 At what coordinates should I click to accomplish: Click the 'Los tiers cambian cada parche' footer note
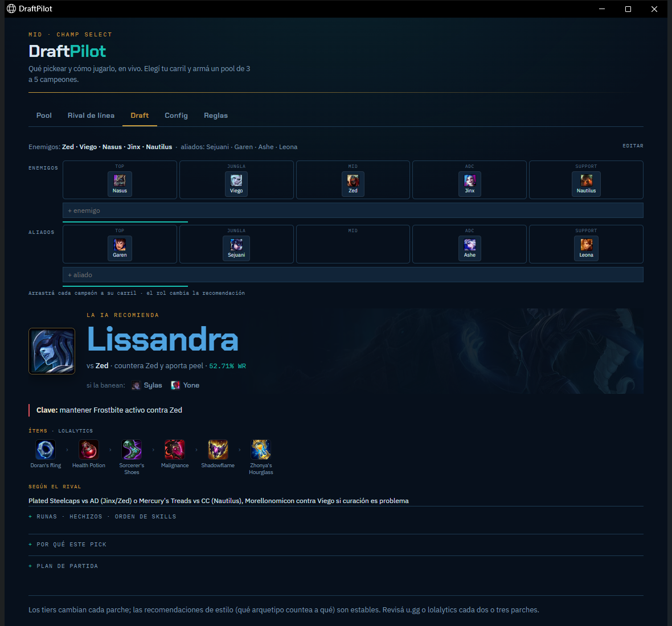pos(284,609)
